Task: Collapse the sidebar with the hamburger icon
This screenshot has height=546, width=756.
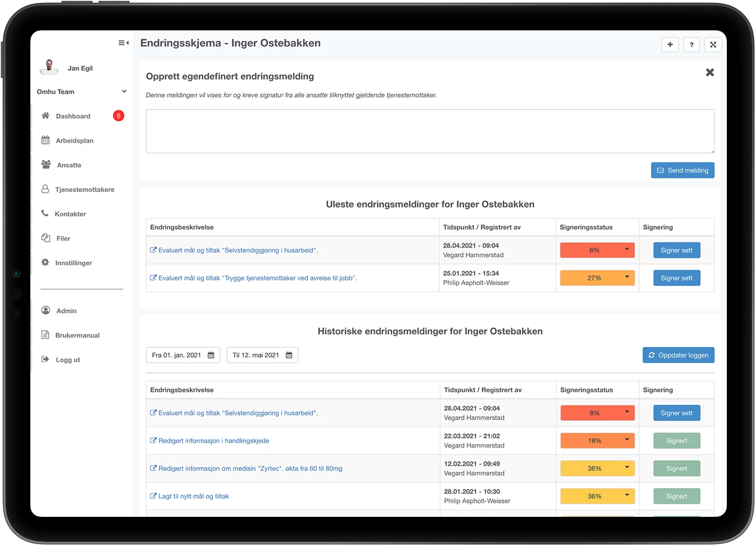Action: pyautogui.click(x=123, y=43)
